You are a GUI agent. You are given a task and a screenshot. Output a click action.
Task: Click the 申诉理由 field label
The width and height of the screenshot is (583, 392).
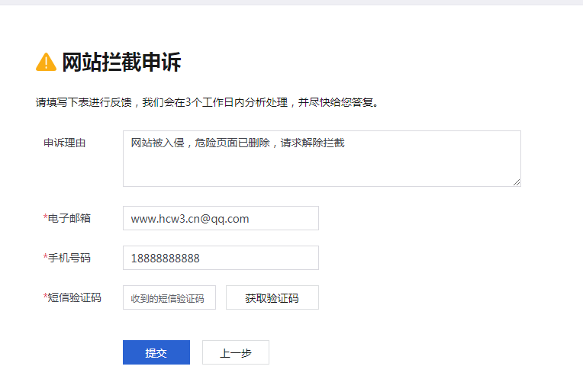pos(64,143)
